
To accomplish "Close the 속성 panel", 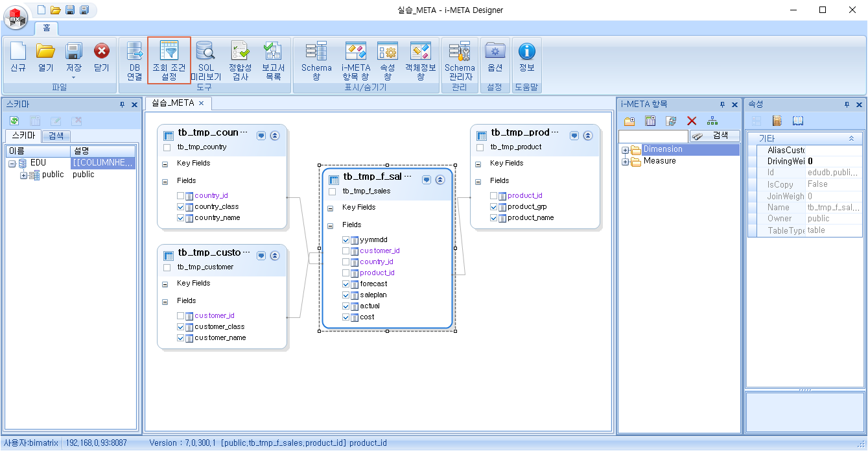I will (x=860, y=104).
